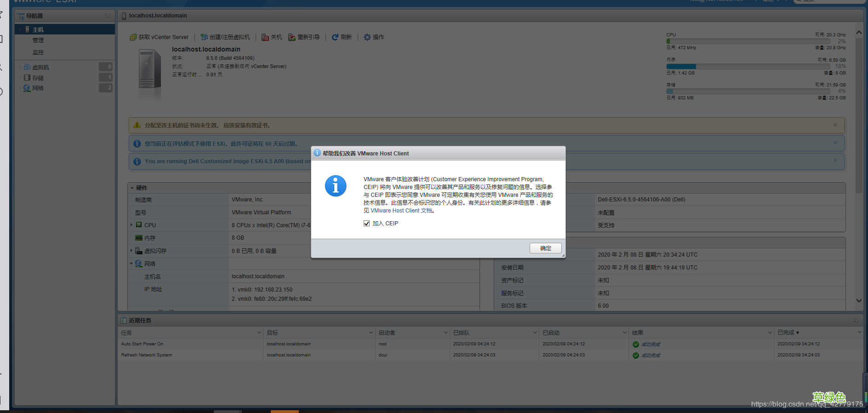Click the localhost.localdomain title icon
Screen dimensions: 868x413
point(124,16)
